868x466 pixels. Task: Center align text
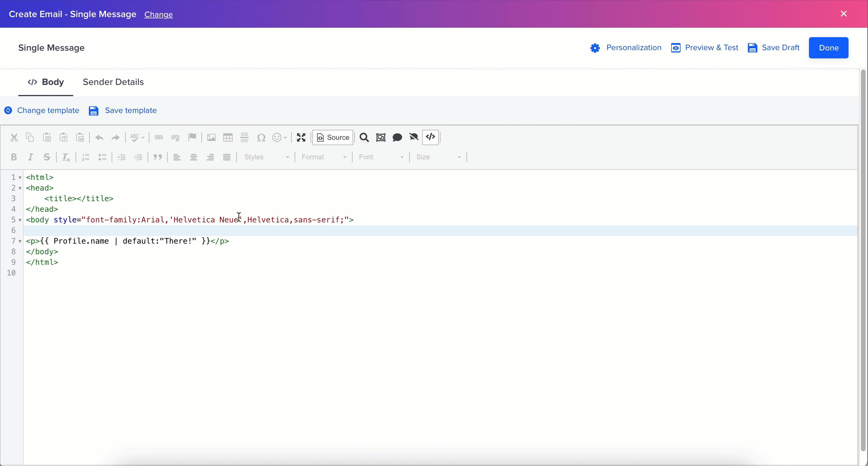click(x=194, y=157)
